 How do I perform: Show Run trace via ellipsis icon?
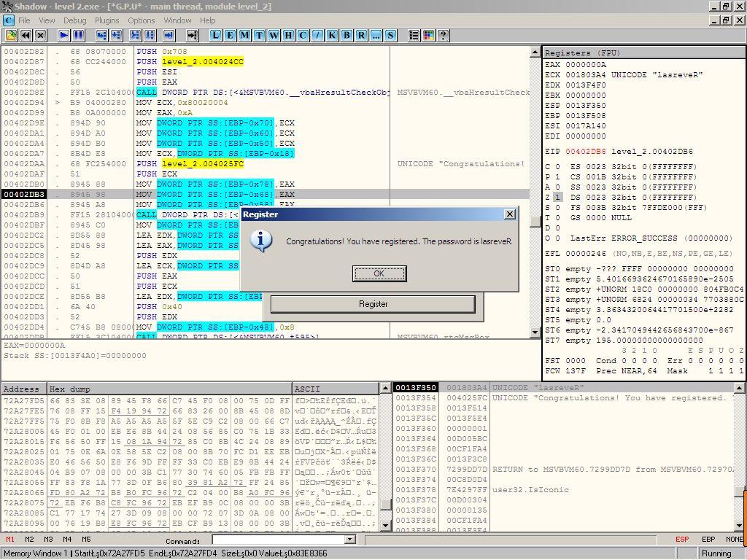[x=376, y=35]
